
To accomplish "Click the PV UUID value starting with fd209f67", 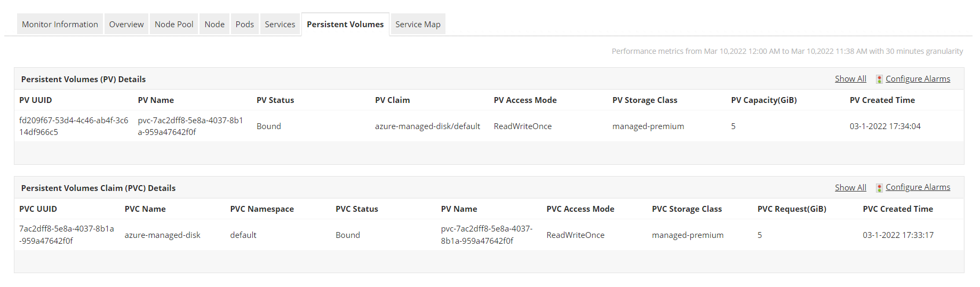I will pos(74,126).
